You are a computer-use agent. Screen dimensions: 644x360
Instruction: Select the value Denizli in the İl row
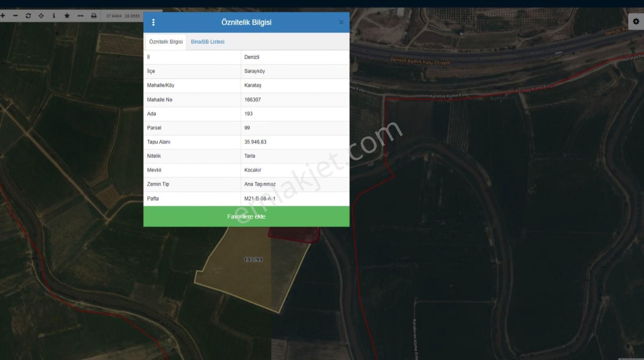[x=252, y=57]
